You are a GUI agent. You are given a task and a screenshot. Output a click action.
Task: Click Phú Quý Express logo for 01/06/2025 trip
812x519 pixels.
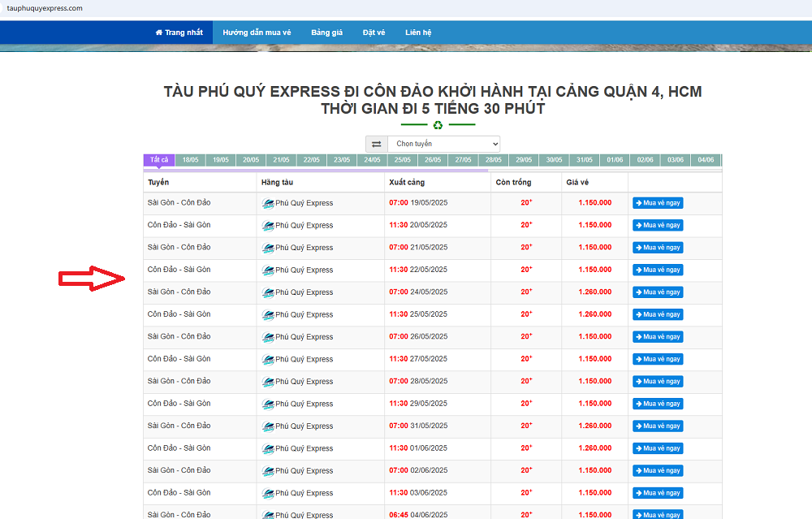click(x=268, y=448)
